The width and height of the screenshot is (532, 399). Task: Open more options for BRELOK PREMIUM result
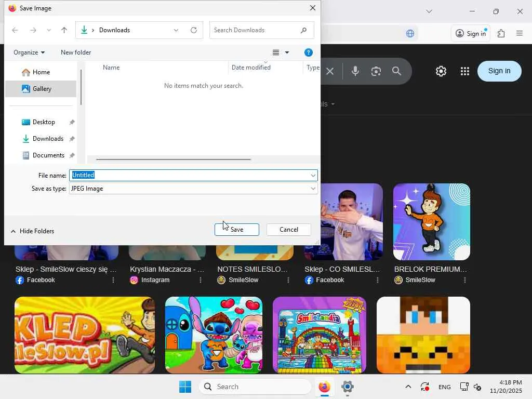click(465, 280)
